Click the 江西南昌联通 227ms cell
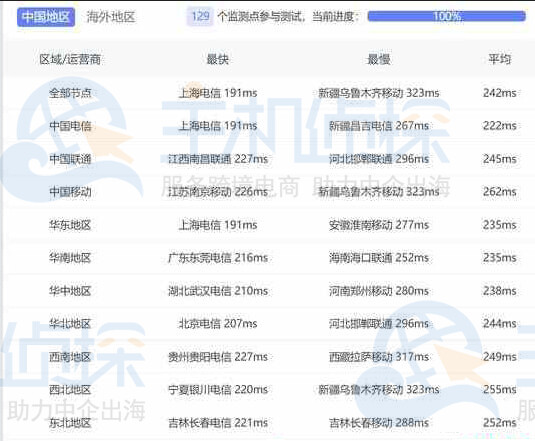The width and height of the screenshot is (535, 441). pos(218,159)
